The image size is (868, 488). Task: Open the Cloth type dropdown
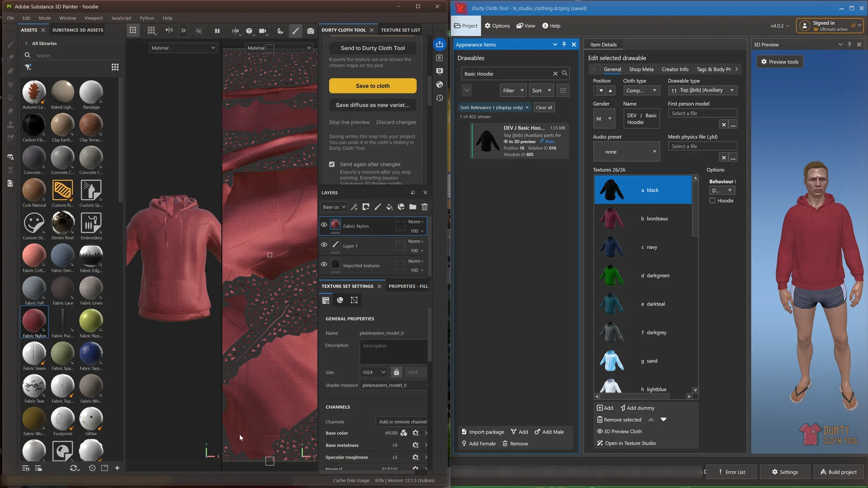tap(641, 91)
